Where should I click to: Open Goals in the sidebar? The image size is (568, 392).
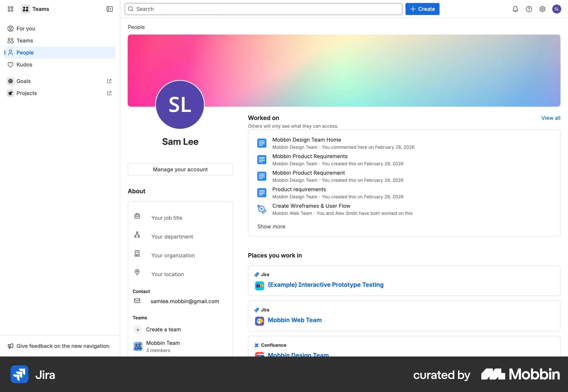(x=60, y=81)
